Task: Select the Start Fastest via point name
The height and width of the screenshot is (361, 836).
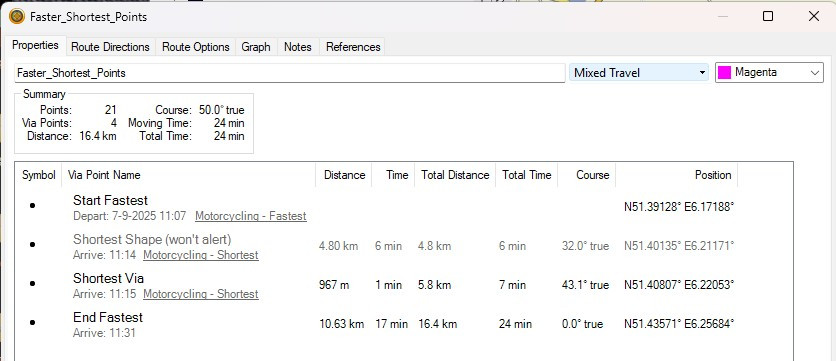Action: [110, 200]
